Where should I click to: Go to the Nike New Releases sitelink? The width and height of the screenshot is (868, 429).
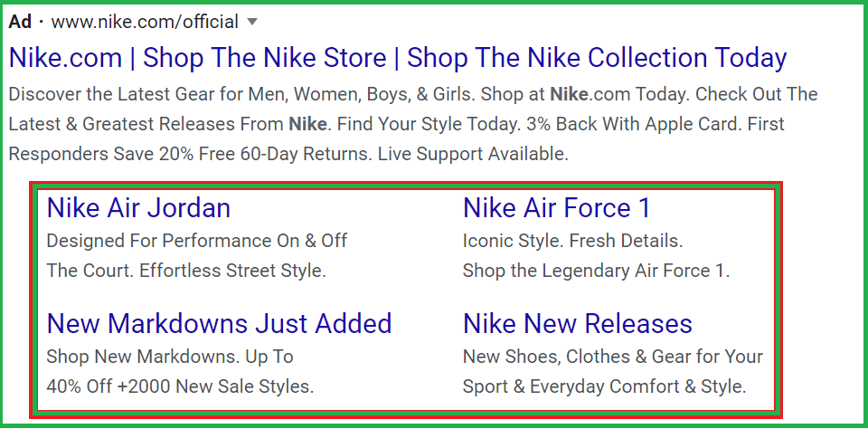click(x=577, y=324)
